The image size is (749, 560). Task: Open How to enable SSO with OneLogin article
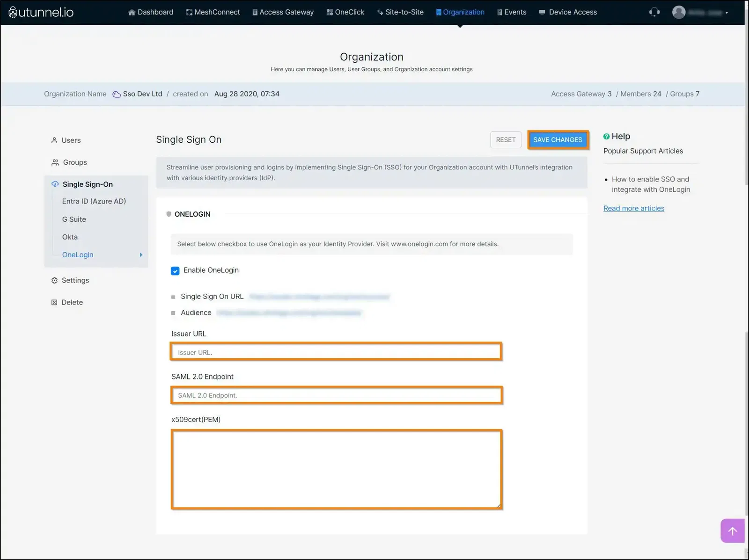tap(651, 184)
